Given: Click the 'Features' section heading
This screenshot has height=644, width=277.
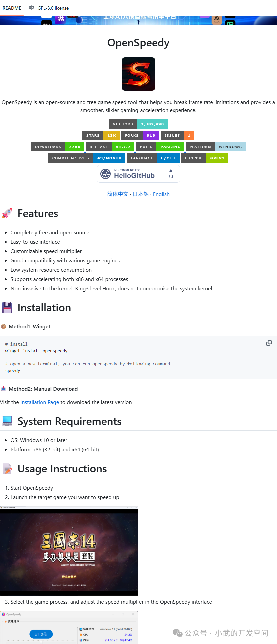Looking at the screenshot, I should [38, 213].
